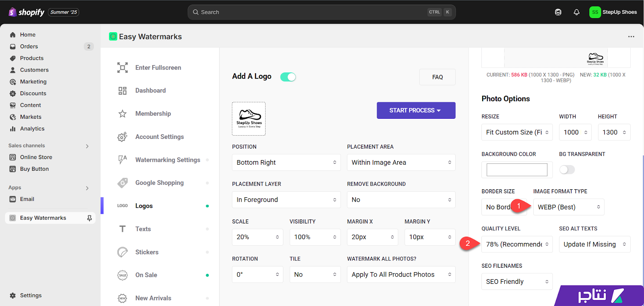Open the New Arrivals badge icon
Image resolution: width=644 pixels, height=306 pixels.
(x=122, y=298)
